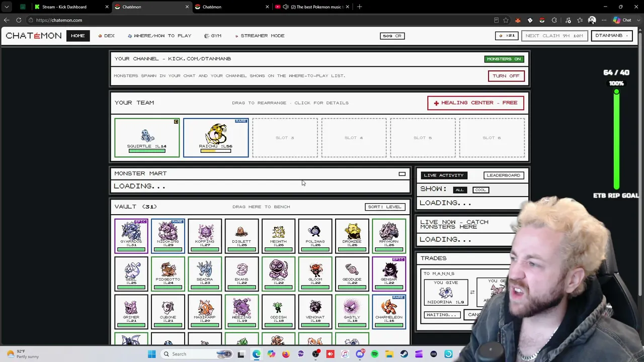Choose Diglett from the vault

click(242, 235)
